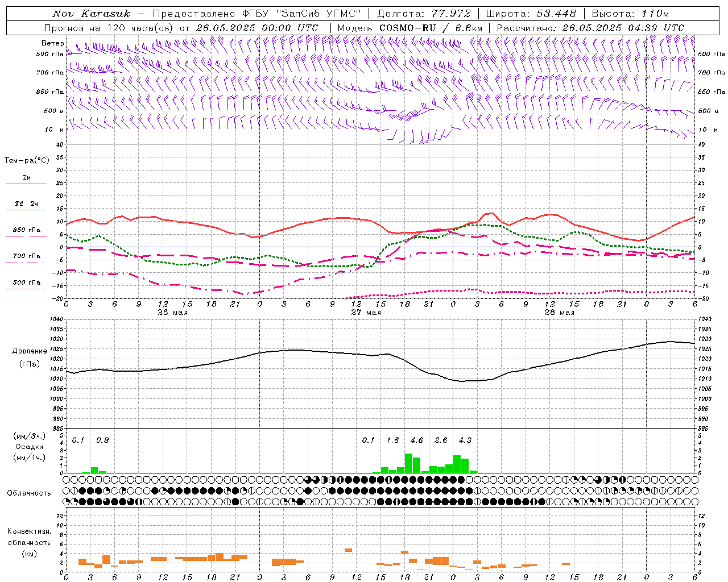This screenshot has height=582, width=728.
Task: Click the precipitation total 4.3
Action: point(465,440)
